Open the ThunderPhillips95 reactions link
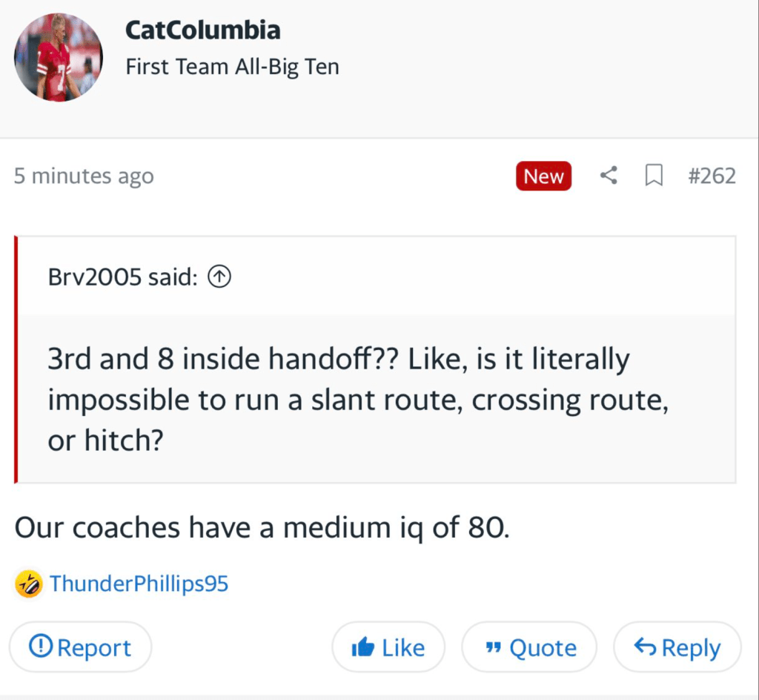 tap(139, 584)
